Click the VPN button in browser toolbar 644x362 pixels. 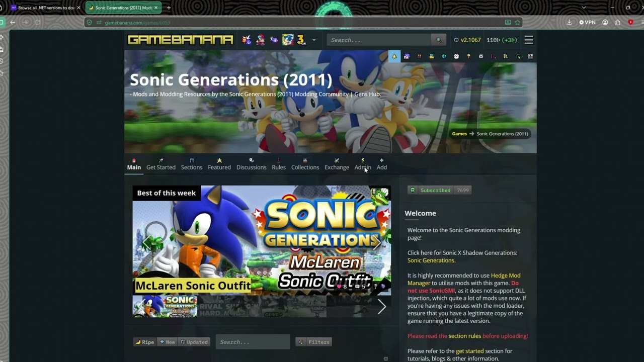coord(587,22)
